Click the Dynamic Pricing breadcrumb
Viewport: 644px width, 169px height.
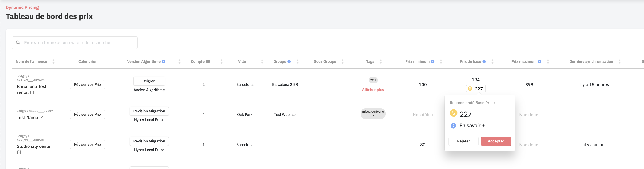click(x=22, y=8)
